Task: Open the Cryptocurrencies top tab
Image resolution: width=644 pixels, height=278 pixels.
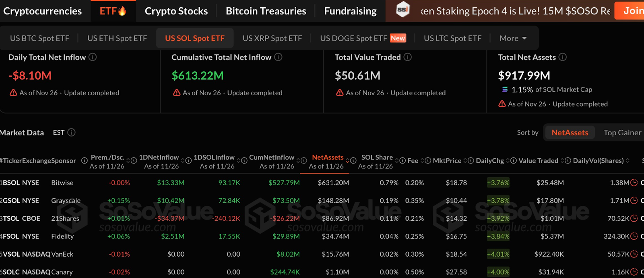Action: click(42, 11)
